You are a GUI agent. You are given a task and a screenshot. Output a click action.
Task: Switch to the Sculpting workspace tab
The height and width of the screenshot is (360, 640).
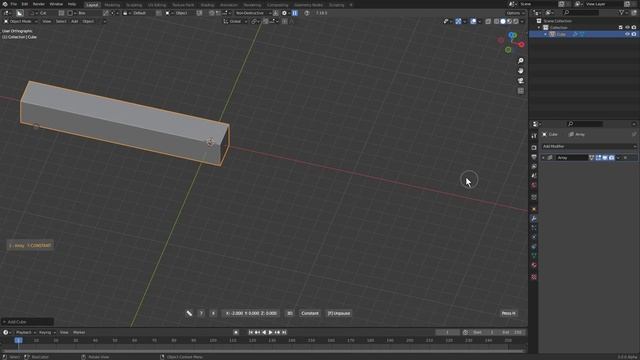pos(134,5)
